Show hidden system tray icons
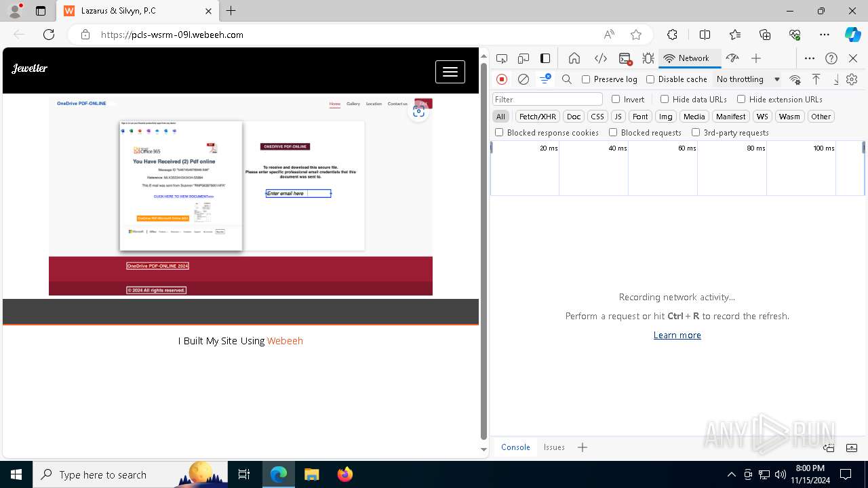The image size is (868, 488). coord(731,474)
